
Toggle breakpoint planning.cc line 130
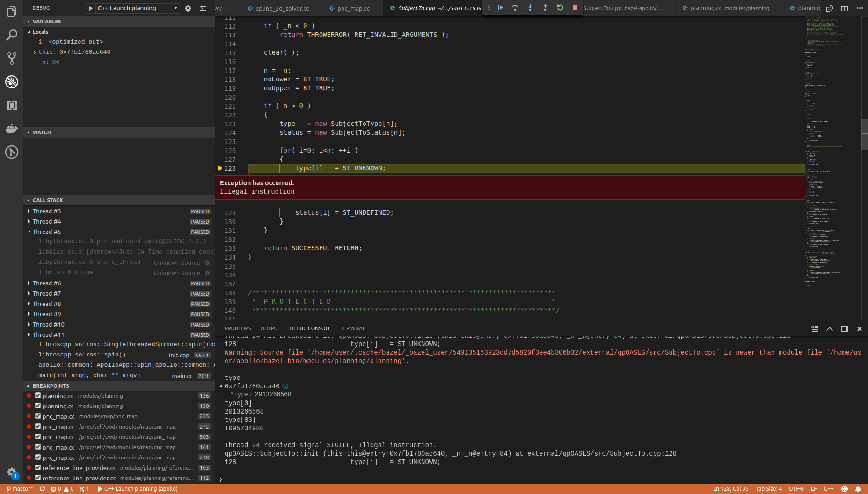(x=38, y=406)
